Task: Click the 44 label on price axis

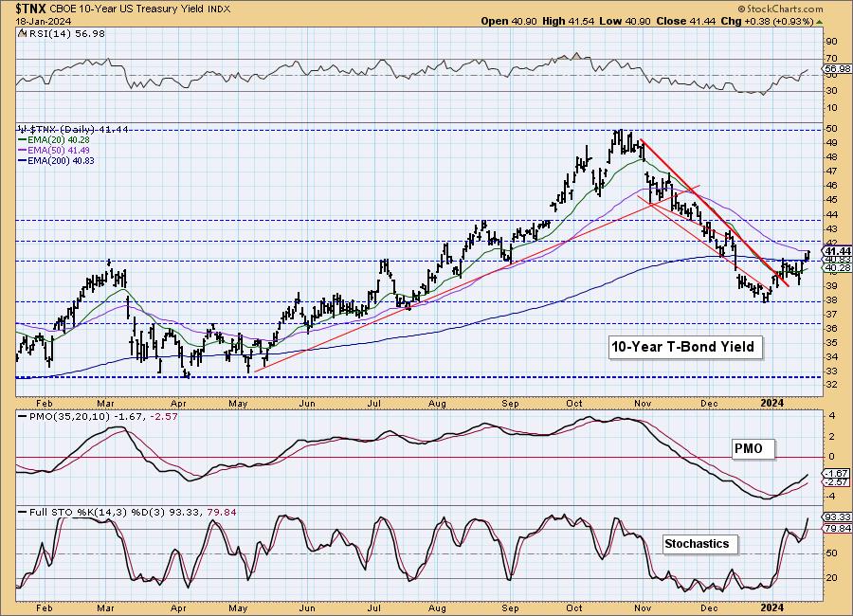Action: coord(832,214)
